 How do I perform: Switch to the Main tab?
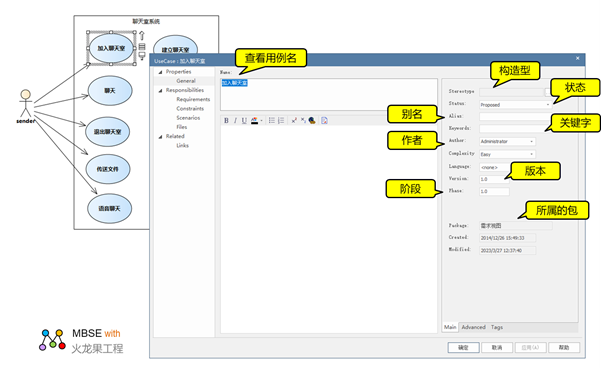coord(450,327)
